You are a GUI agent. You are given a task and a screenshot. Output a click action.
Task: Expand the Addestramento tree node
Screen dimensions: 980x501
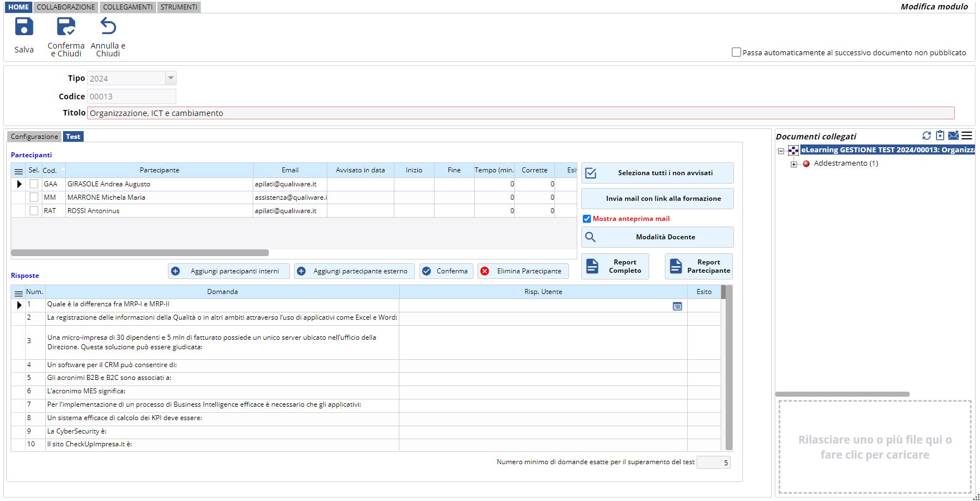coord(794,164)
